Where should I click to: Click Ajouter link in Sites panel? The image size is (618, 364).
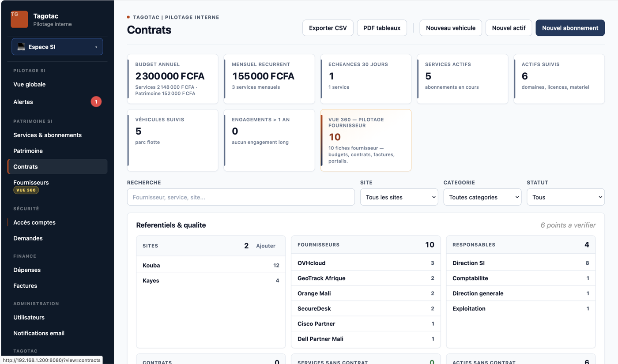266,246
